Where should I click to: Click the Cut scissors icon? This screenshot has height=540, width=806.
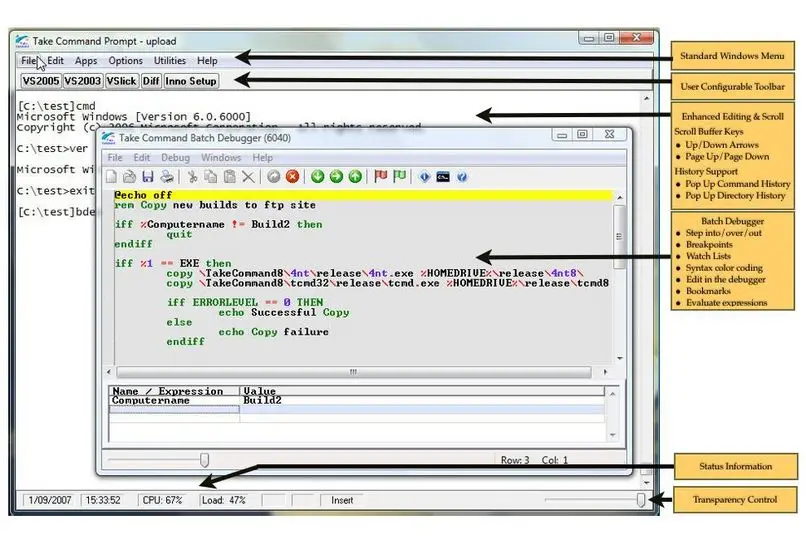pyautogui.click(x=192, y=177)
